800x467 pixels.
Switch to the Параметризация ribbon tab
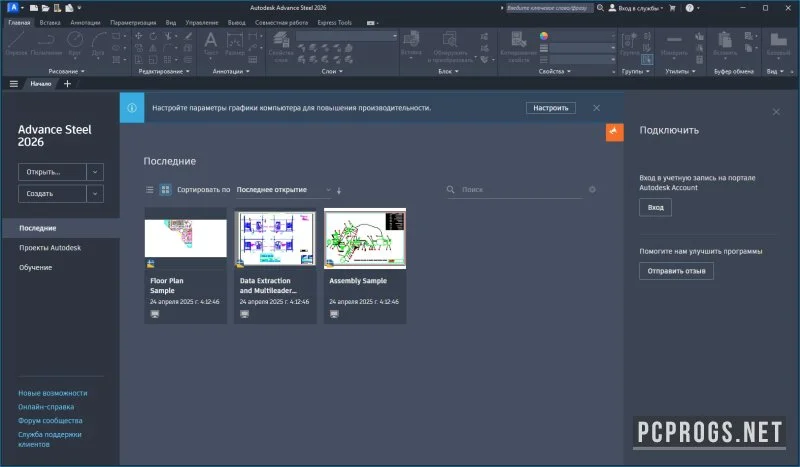[133, 22]
